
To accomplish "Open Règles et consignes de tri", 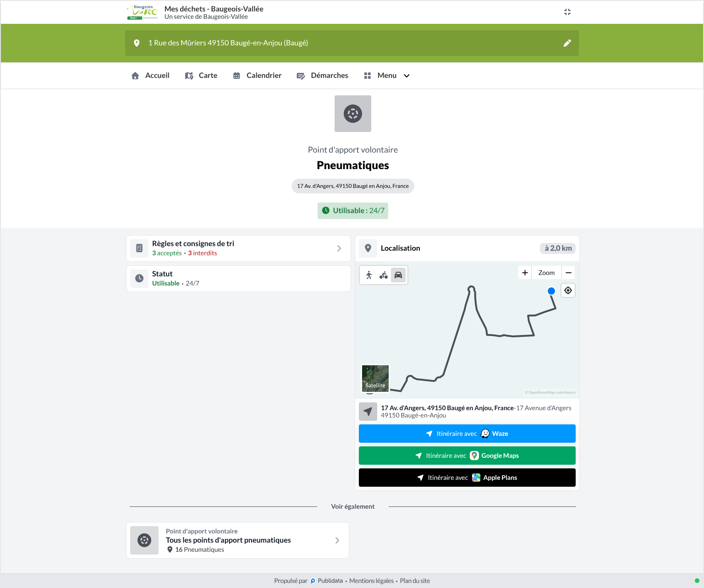I will coord(238,248).
